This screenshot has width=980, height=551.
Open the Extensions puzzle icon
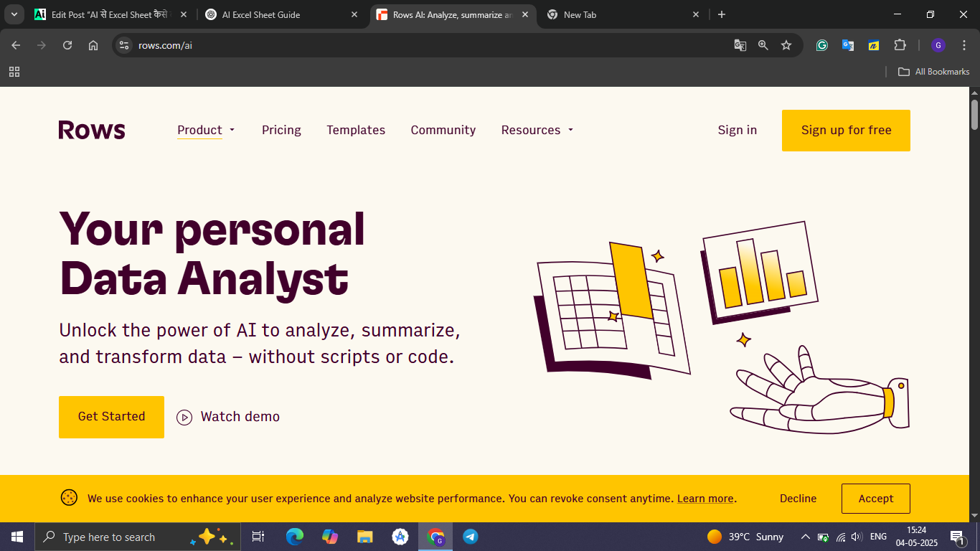click(x=900, y=45)
